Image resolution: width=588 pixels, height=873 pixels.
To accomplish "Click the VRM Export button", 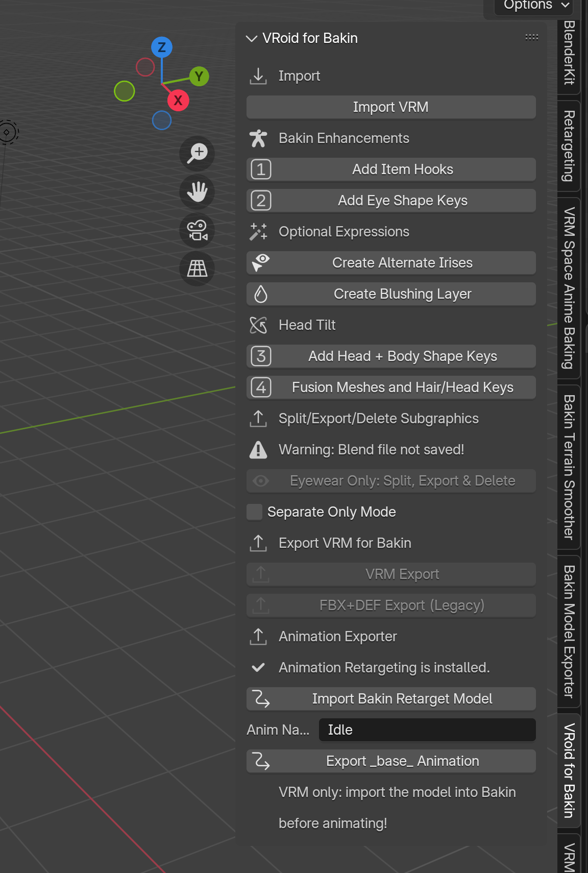I will tap(391, 574).
